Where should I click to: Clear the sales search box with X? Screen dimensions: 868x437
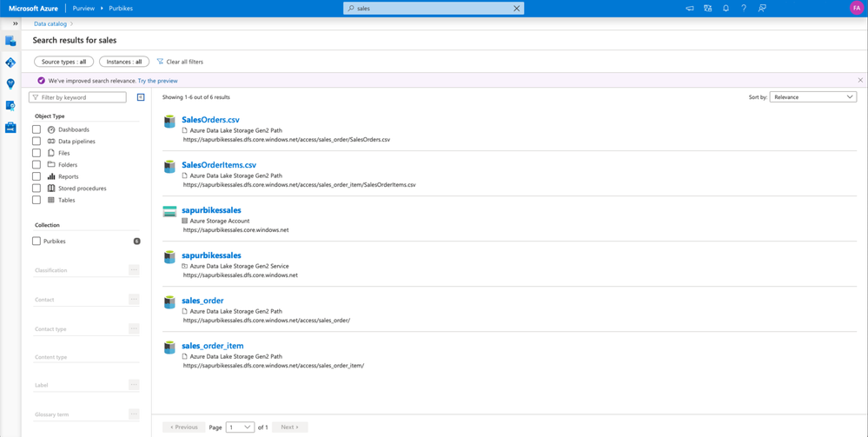click(x=516, y=9)
